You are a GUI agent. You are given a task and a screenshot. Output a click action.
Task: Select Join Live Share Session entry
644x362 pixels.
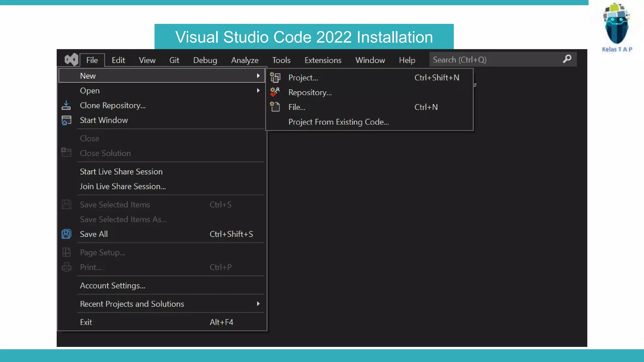pyautogui.click(x=123, y=186)
